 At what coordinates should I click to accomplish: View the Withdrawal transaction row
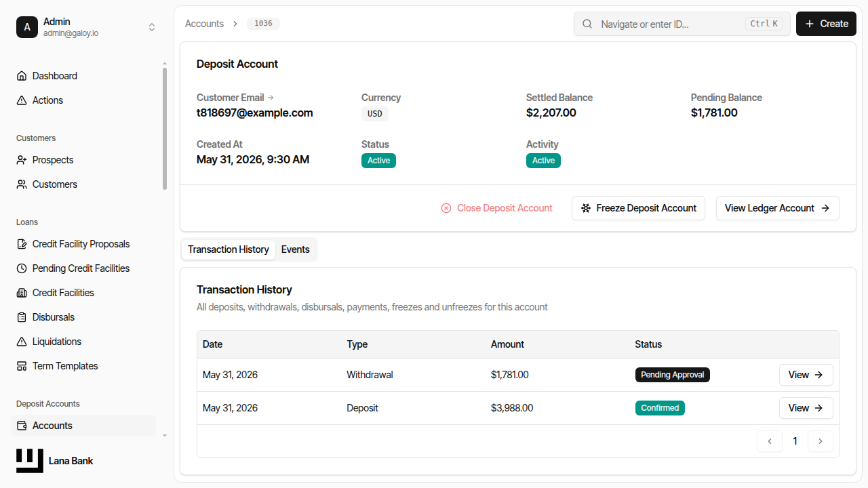[806, 375]
